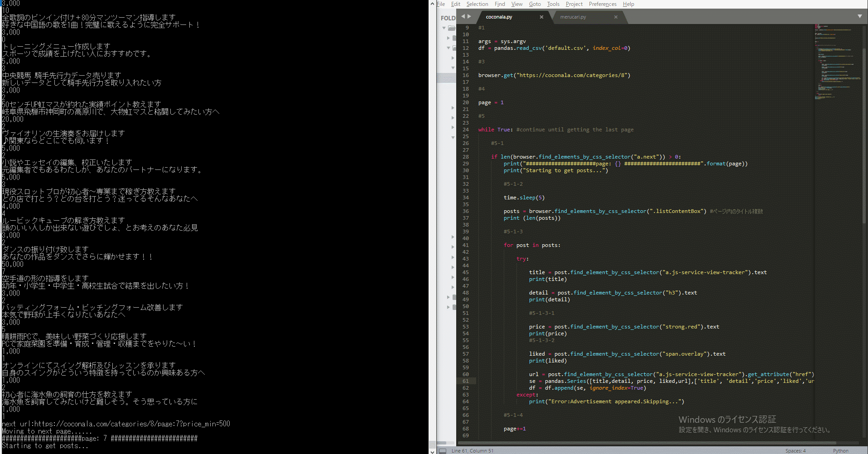Open the Project menu

(x=574, y=4)
